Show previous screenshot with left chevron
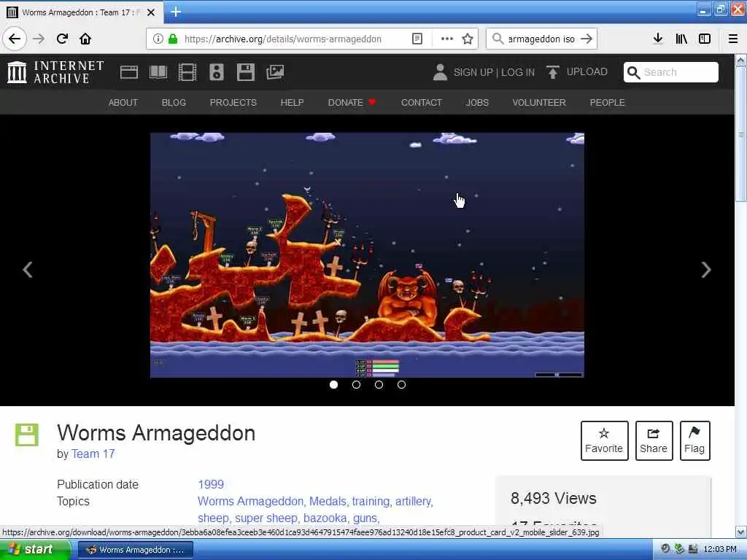This screenshot has width=747, height=560. point(28,270)
